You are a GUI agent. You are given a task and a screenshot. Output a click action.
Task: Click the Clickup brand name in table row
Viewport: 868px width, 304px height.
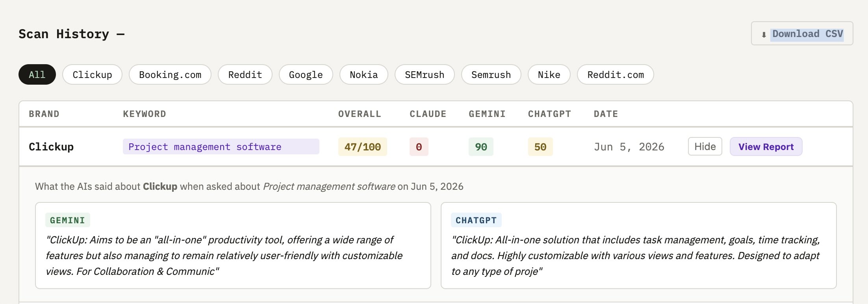pos(51,147)
